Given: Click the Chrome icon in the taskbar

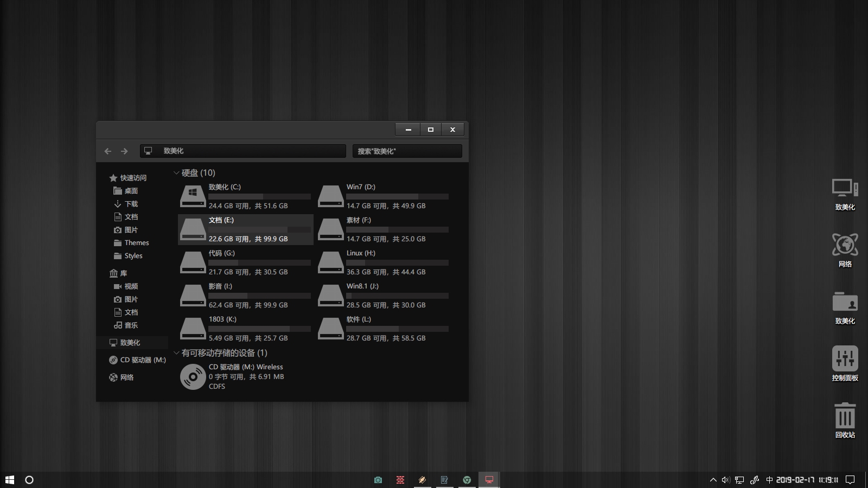Looking at the screenshot, I should [x=467, y=480].
